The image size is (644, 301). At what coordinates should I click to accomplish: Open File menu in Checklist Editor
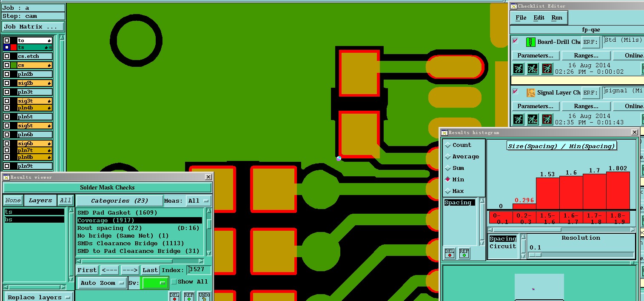tap(521, 17)
